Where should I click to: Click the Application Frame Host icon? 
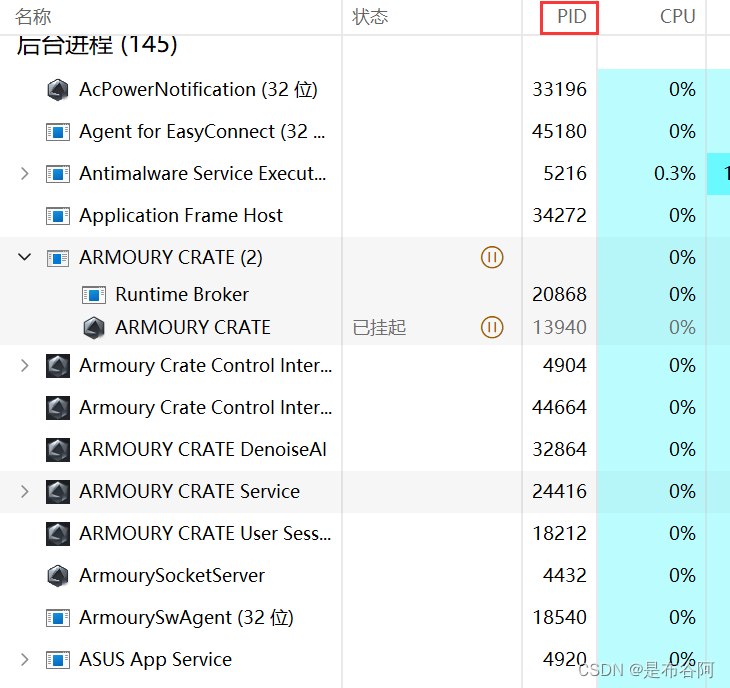pyautogui.click(x=58, y=216)
